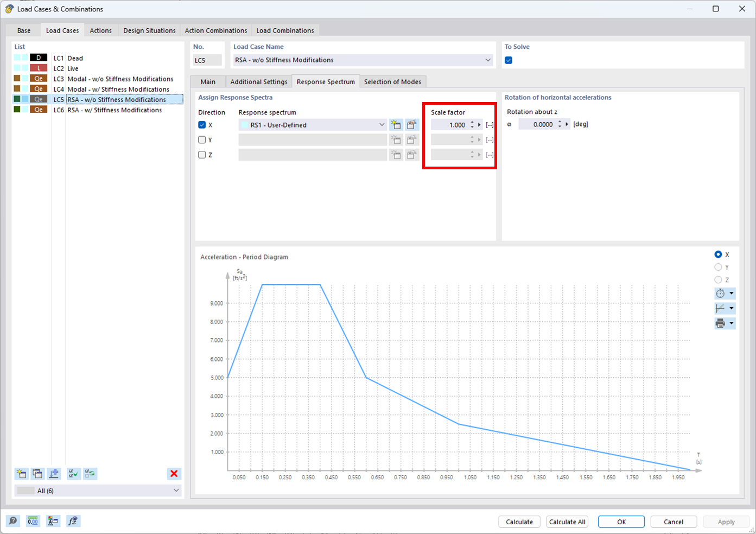Expand the All (6) filter dropdown
Image resolution: width=756 pixels, height=534 pixels.
175,490
